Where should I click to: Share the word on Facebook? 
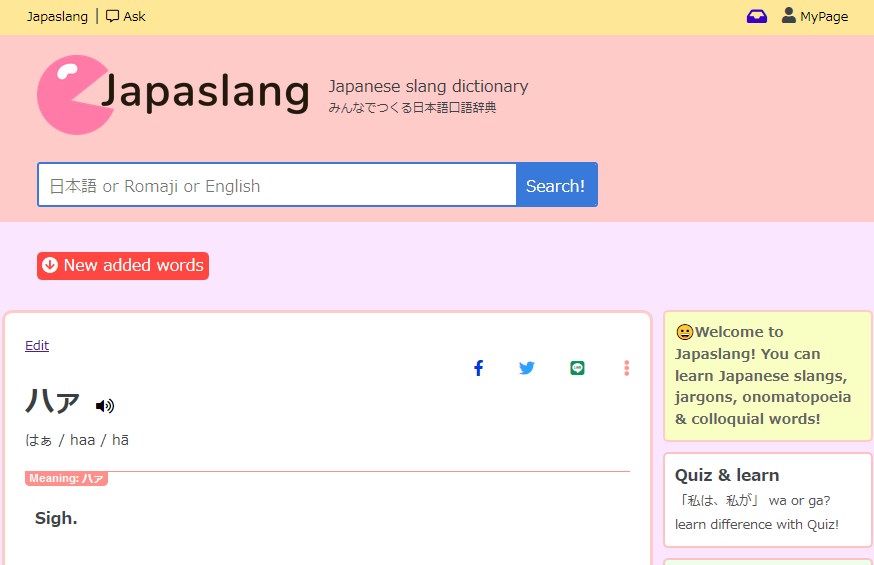point(478,368)
